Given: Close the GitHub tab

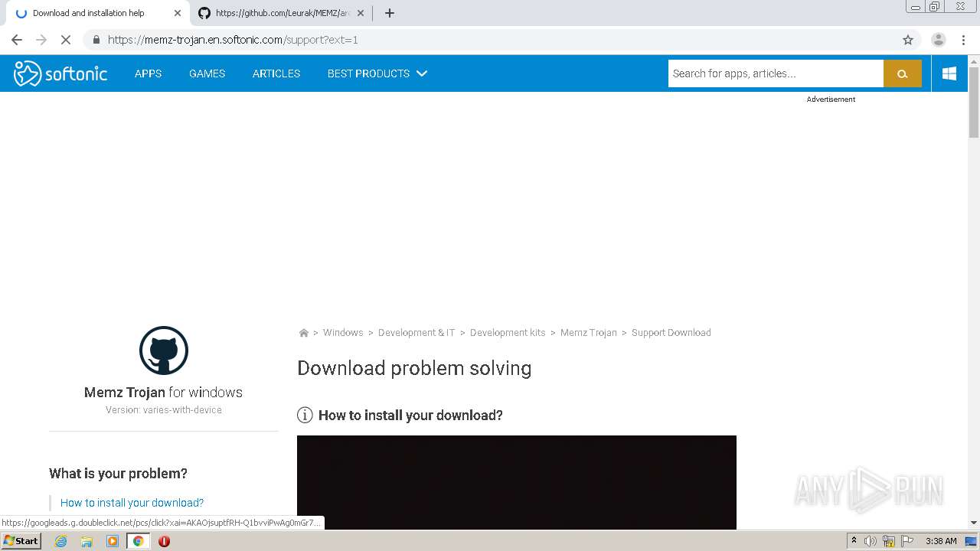Looking at the screenshot, I should point(361,13).
